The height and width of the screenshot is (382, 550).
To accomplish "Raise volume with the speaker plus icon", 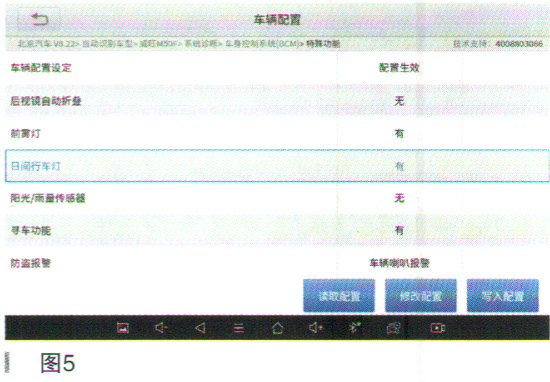I will 316,328.
